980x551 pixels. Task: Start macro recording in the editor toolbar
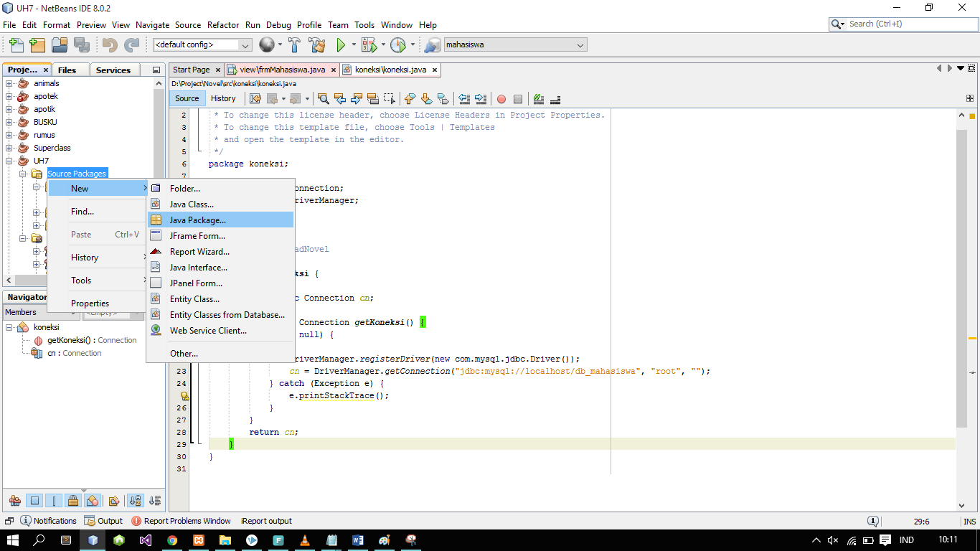point(501,99)
